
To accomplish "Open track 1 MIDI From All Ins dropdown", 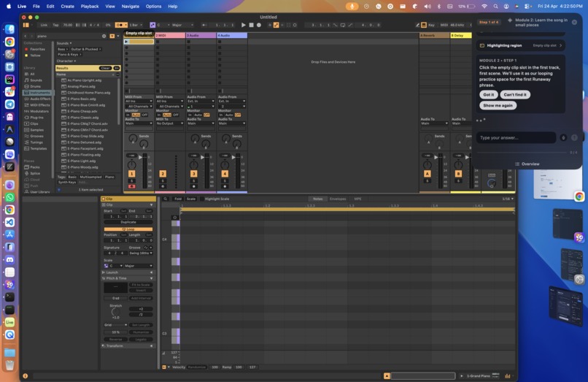I will coord(139,101).
